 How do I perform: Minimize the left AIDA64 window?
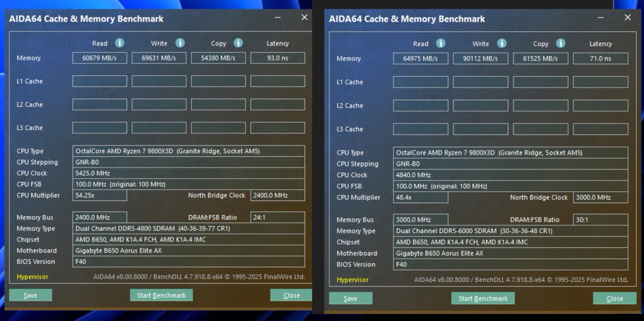tap(278, 18)
